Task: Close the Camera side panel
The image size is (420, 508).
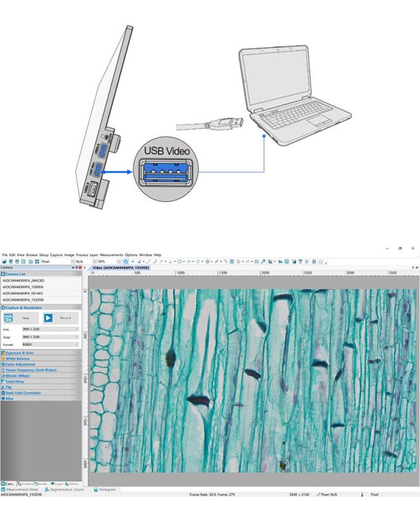Action: click(x=79, y=268)
